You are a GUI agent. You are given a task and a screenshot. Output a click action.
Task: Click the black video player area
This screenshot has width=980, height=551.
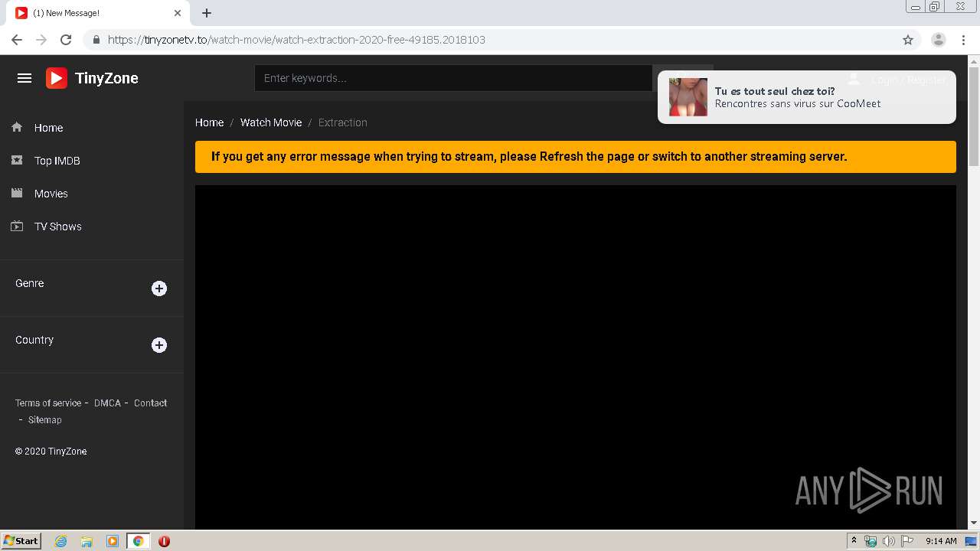(x=576, y=357)
